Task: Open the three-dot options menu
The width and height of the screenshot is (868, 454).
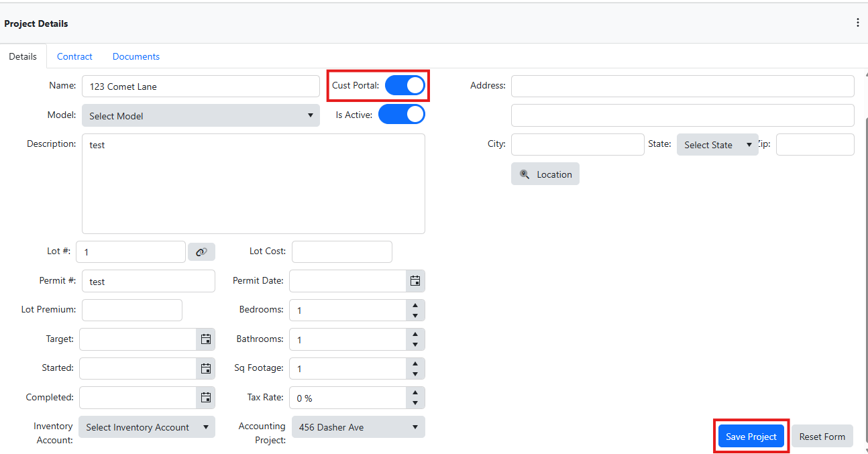Action: coord(857,23)
